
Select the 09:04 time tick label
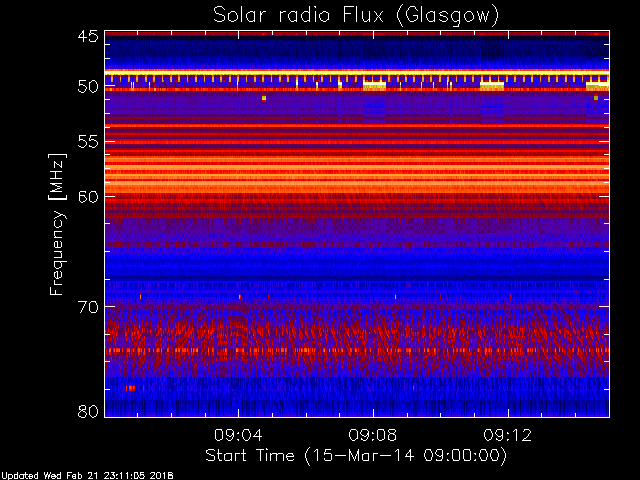tap(238, 436)
